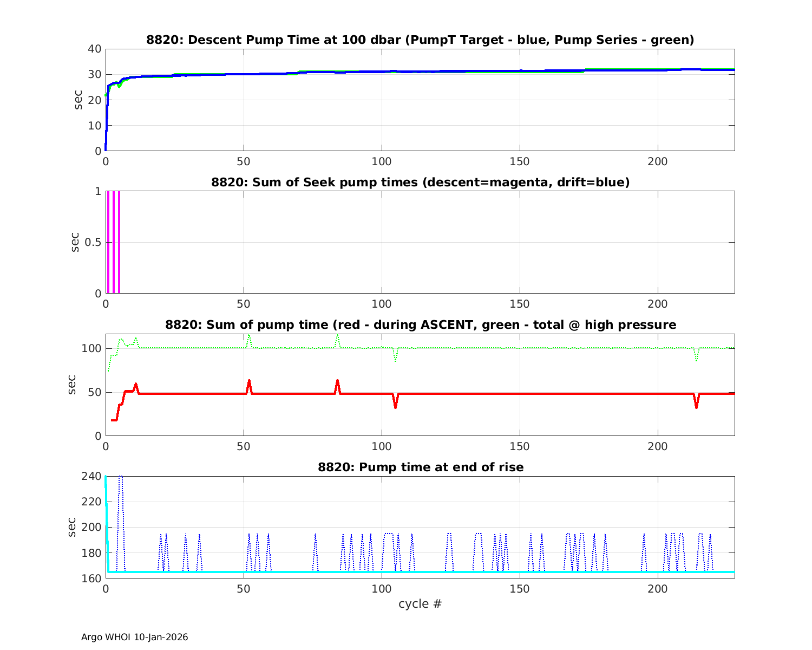
Task: Click the 'cycle #' x-axis label
Action: point(420,604)
